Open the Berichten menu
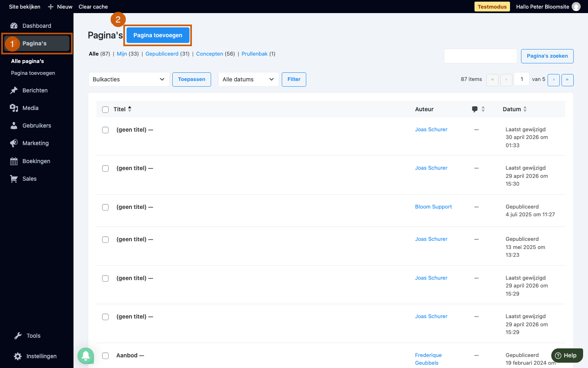 [x=35, y=90]
